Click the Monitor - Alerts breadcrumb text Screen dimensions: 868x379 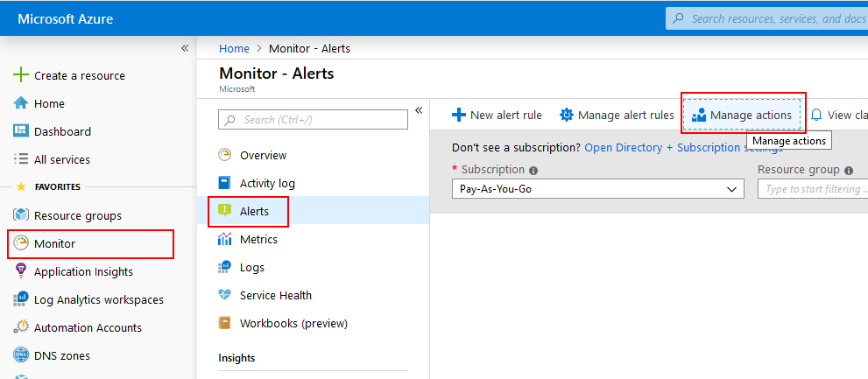[x=309, y=49]
